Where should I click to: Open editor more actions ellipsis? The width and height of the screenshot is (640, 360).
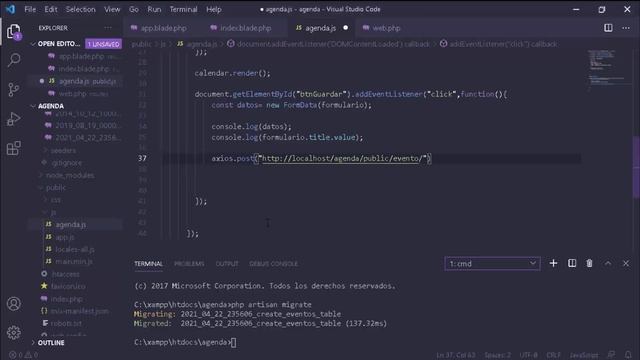pyautogui.click(x=626, y=28)
